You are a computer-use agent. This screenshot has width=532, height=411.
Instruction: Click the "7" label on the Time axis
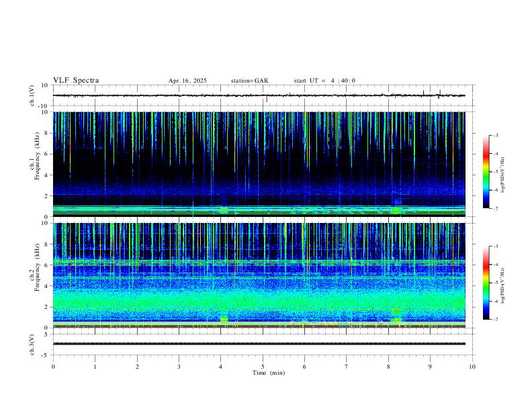tap(347, 367)
